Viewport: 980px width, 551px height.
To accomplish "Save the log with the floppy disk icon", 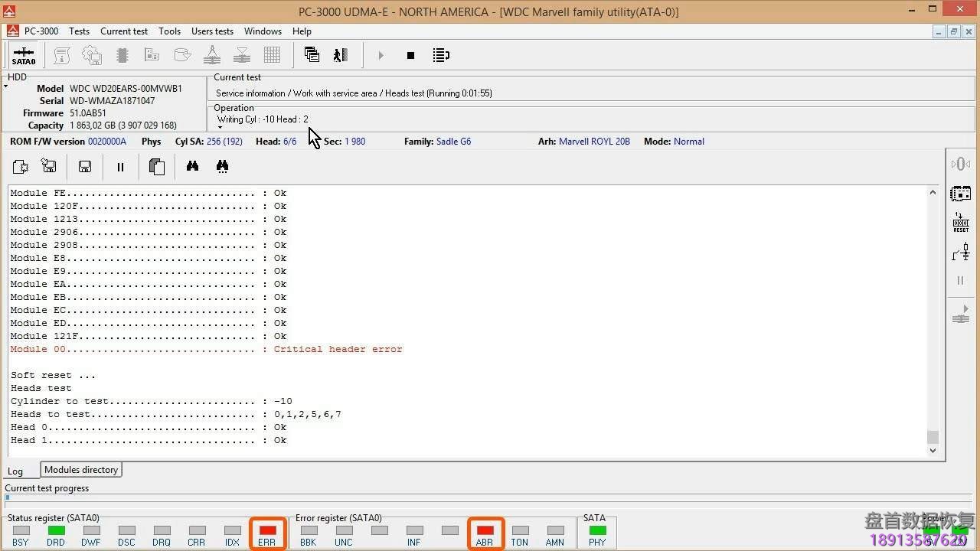I will (85, 167).
